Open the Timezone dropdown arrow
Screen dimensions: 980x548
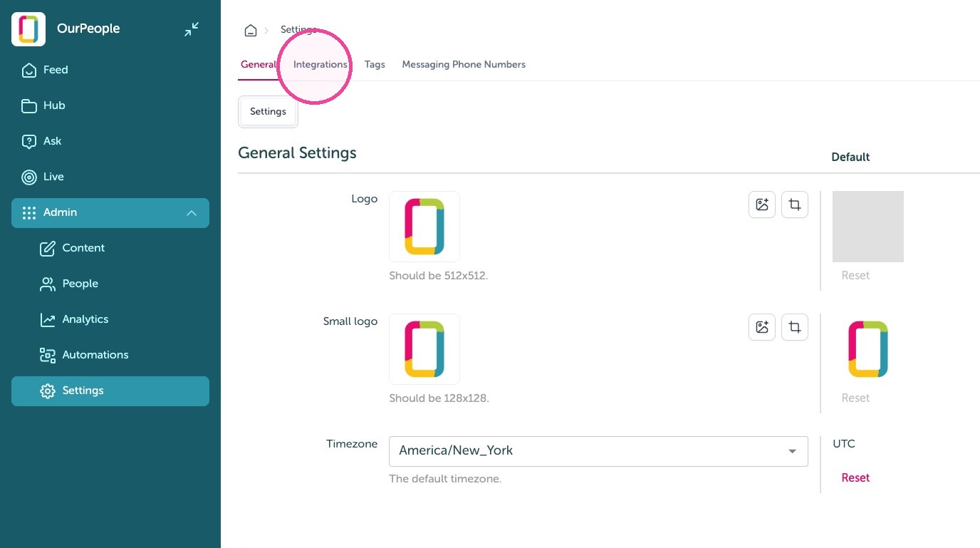coord(792,452)
